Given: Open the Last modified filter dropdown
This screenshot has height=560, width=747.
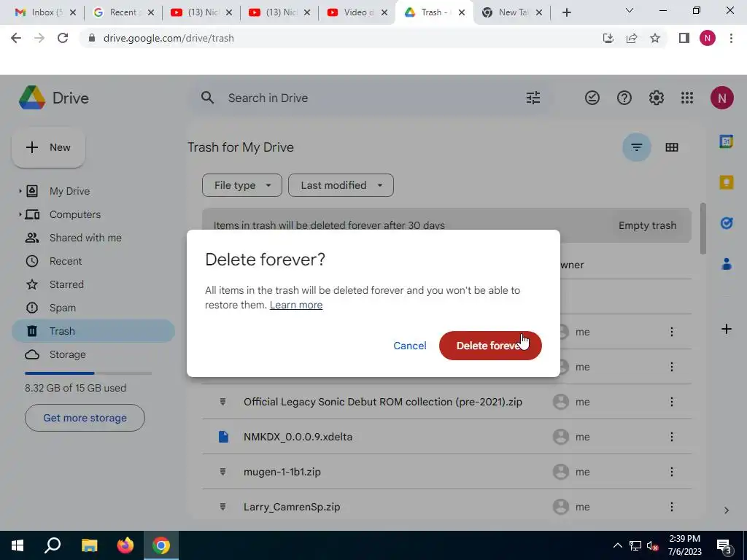Looking at the screenshot, I should pos(341,185).
